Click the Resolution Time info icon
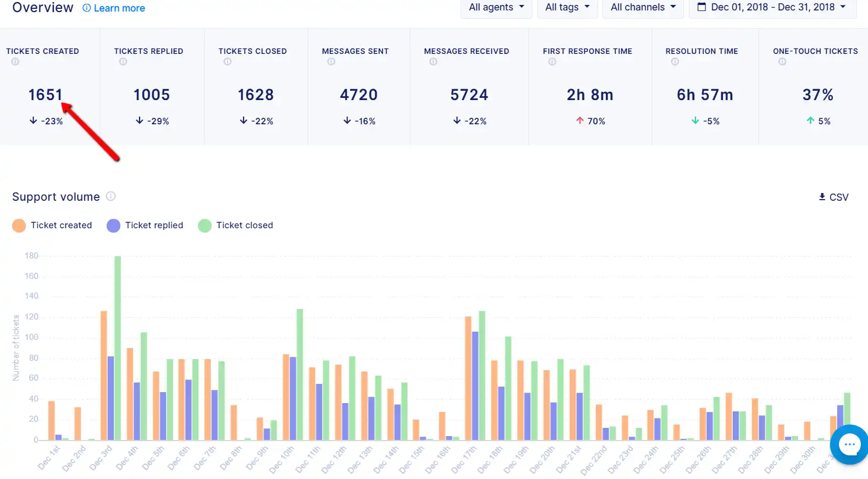The height and width of the screenshot is (479, 868). tap(675, 62)
